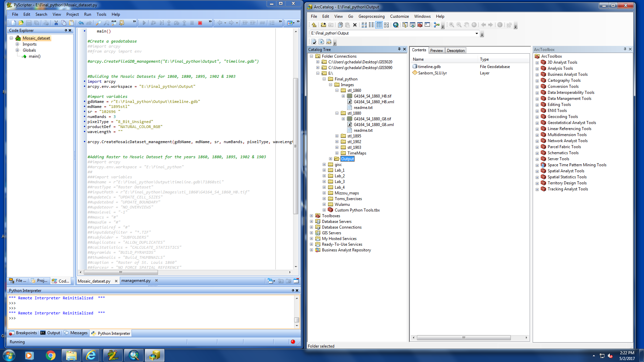Open the Customize menu in ArcCatalog

(399, 16)
